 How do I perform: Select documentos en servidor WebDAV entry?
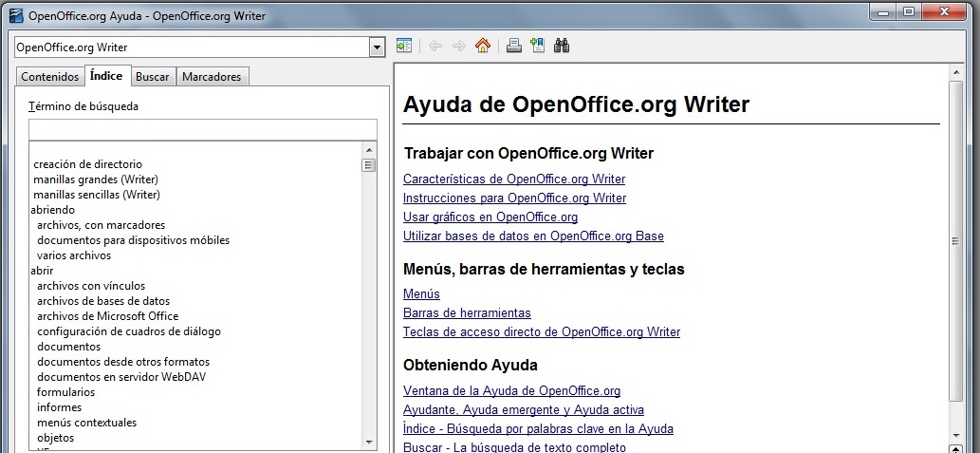coord(121,377)
